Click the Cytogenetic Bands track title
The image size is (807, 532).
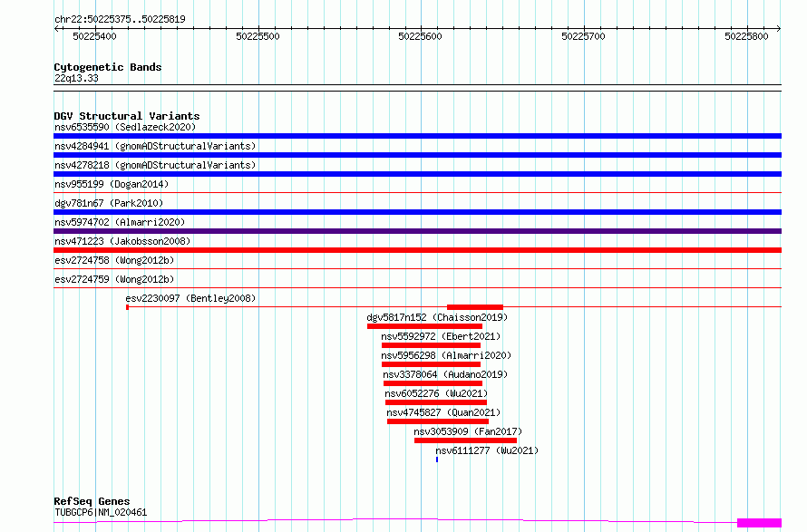click(108, 67)
